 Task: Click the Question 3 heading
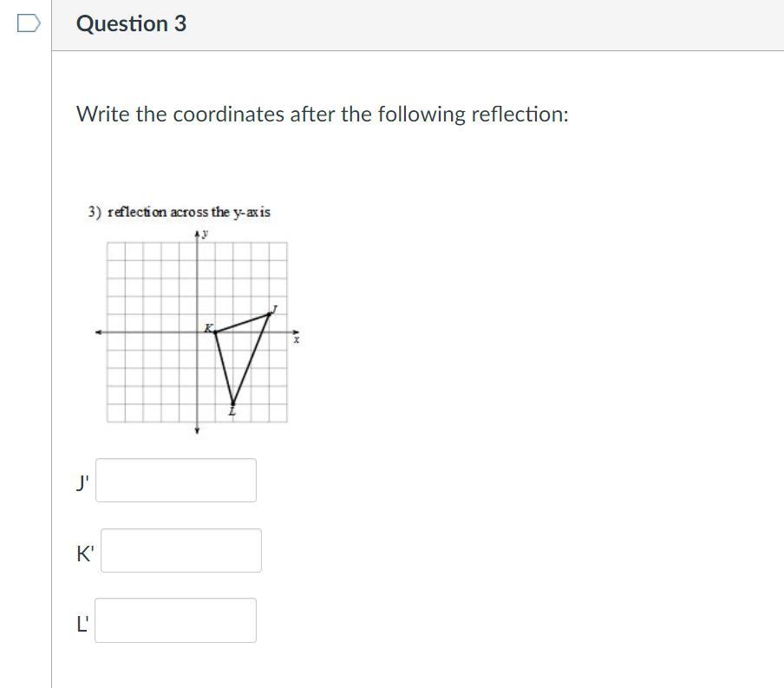point(131,23)
